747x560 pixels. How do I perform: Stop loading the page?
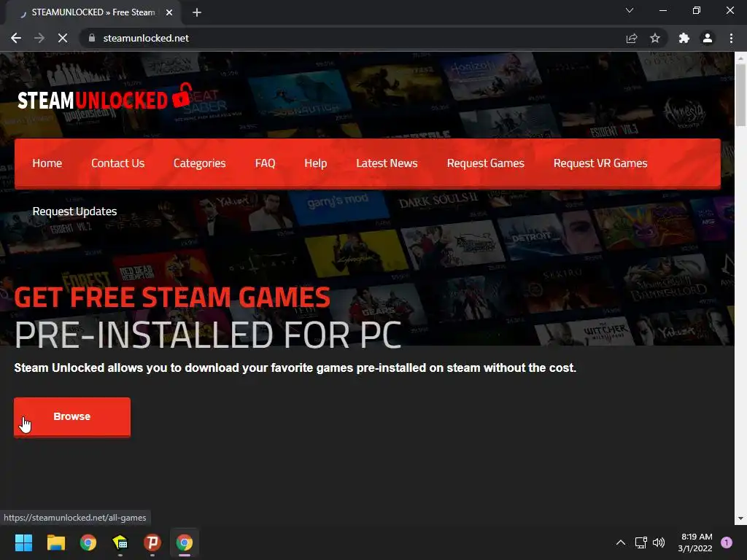pos(63,38)
